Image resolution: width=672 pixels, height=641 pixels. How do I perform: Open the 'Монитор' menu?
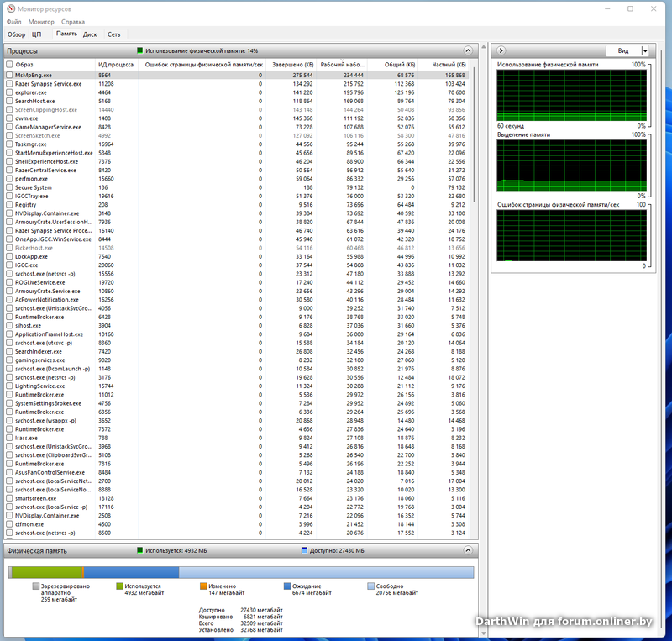pos(41,20)
